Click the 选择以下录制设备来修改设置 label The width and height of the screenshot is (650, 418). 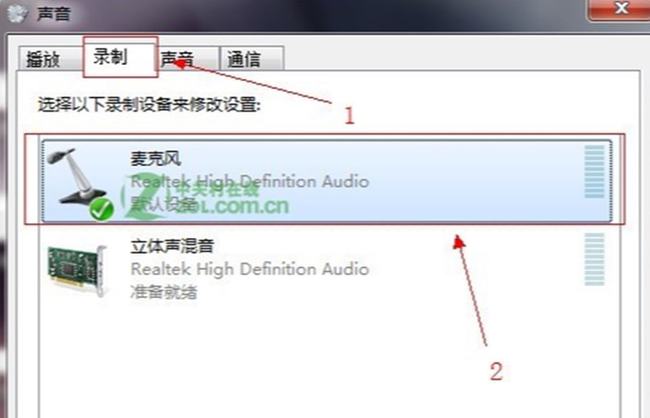click(x=150, y=104)
